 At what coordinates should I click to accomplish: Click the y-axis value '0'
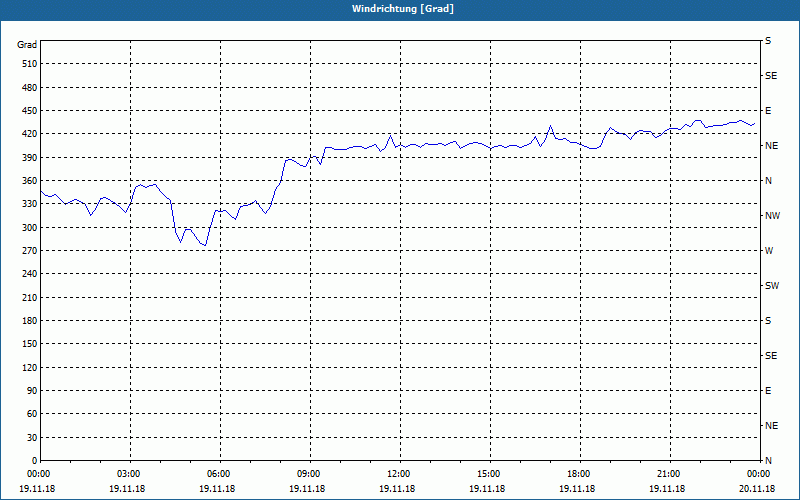(34, 461)
